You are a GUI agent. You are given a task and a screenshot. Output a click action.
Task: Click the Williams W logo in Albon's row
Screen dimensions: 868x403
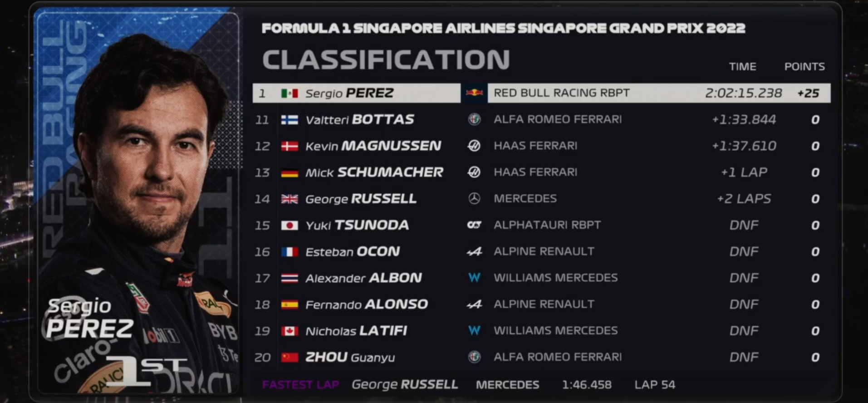pos(474,278)
